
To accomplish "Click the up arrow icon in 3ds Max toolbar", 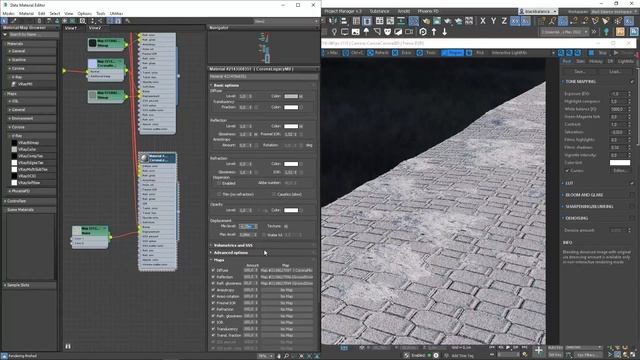I will [x=434, y=31].
